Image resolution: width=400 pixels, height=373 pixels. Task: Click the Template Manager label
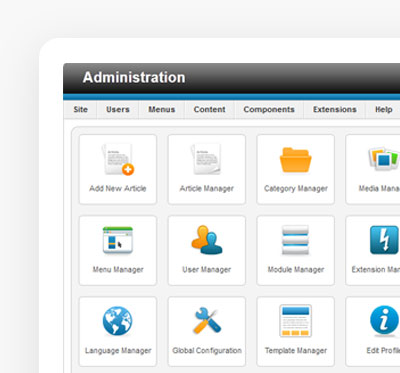(296, 351)
